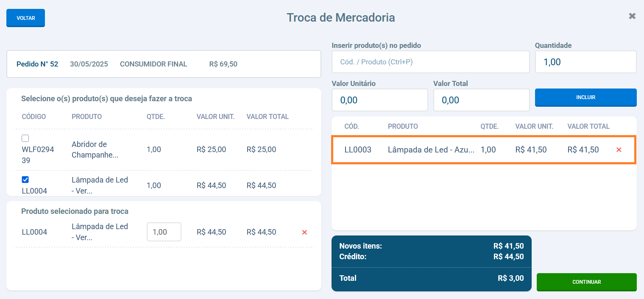Check the Abridor de Champanhe checkbox

(x=25, y=138)
